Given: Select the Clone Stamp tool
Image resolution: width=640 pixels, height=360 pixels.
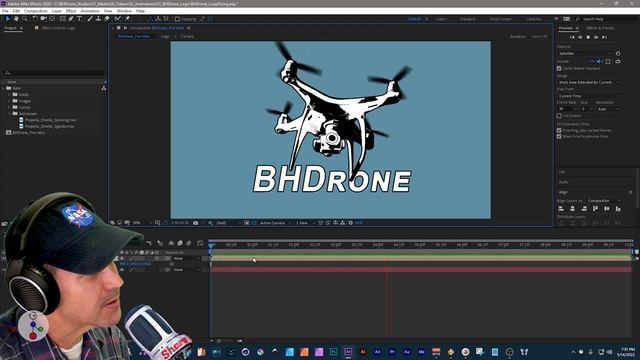Looking at the screenshot, I should tap(98, 19).
